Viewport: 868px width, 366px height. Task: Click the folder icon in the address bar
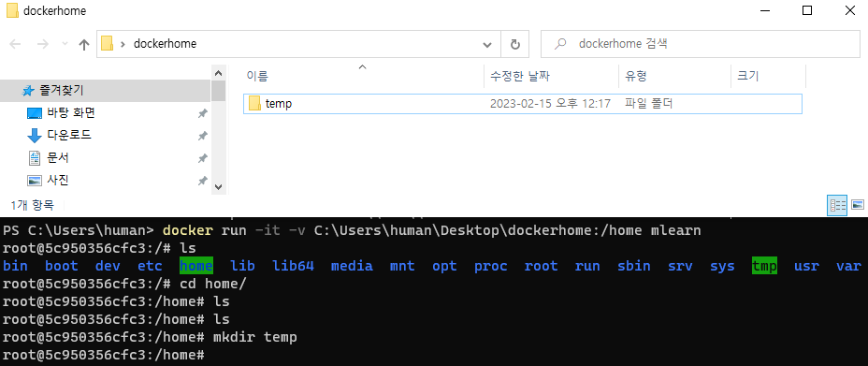[x=107, y=44]
